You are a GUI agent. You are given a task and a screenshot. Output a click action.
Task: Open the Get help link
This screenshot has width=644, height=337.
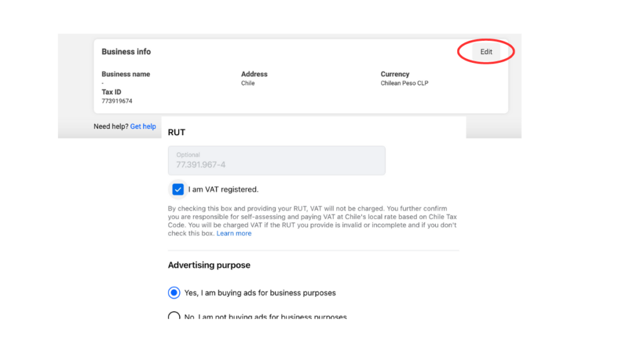[143, 126]
